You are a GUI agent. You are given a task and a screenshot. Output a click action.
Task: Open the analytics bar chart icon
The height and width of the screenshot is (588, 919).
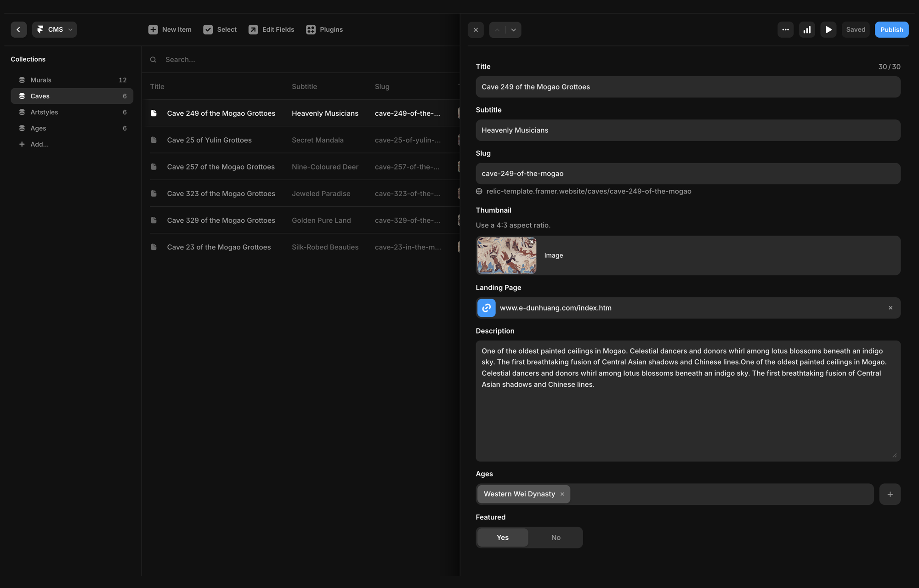point(807,30)
